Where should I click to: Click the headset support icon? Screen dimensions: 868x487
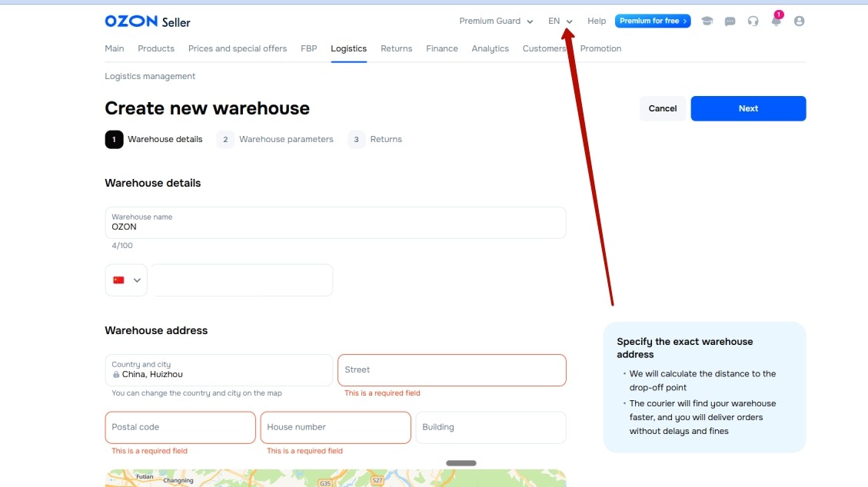pyautogui.click(x=753, y=21)
